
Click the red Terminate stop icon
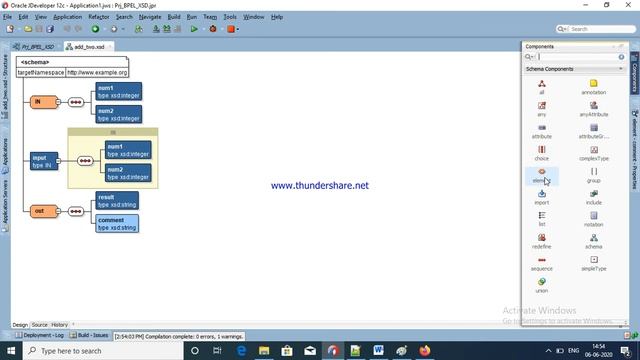(x=231, y=29)
